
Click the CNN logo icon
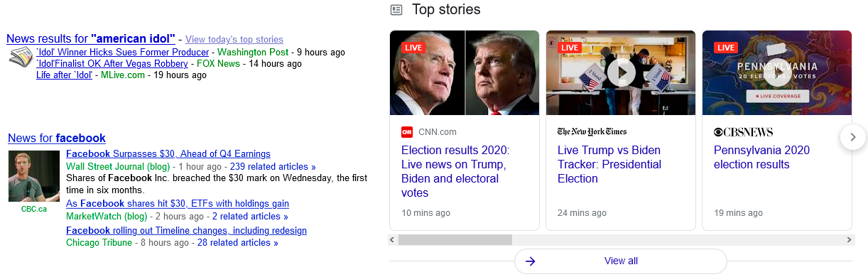point(407,131)
